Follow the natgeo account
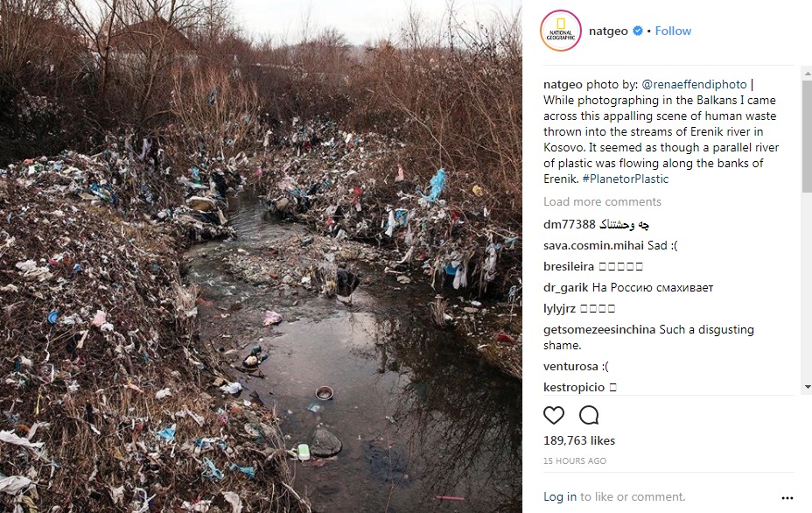Image resolution: width=812 pixels, height=513 pixels. (673, 32)
